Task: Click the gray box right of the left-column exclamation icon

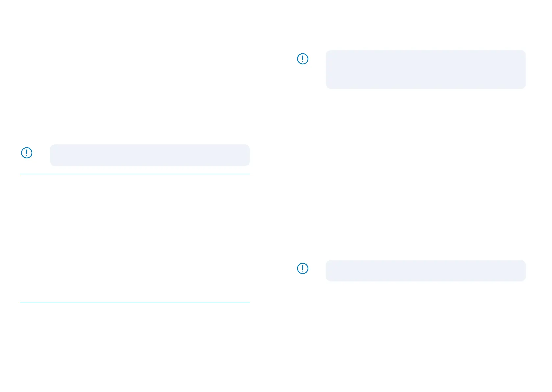Action: (x=150, y=155)
